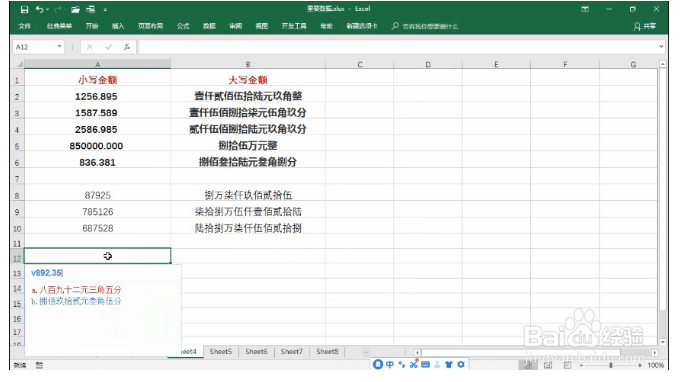
Task: Open the IME settings gear icon
Action: point(461,364)
